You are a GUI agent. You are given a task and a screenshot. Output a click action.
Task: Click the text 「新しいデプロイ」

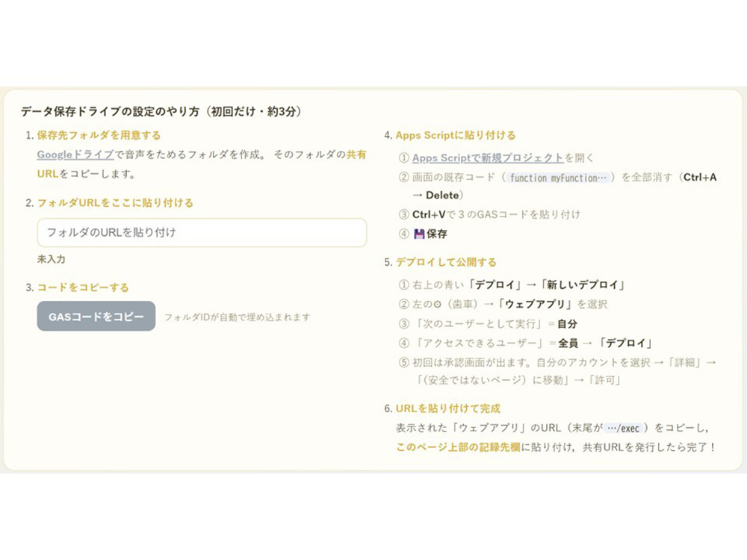(582, 284)
